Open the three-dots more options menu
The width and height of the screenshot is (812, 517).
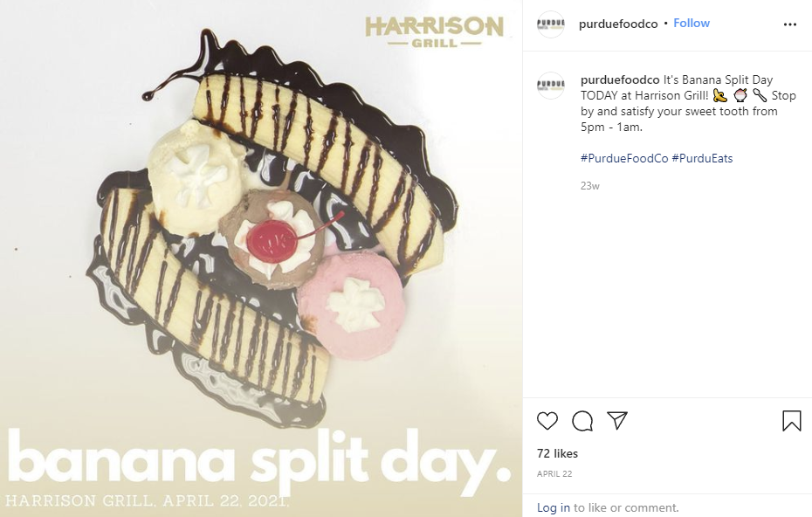(789, 24)
